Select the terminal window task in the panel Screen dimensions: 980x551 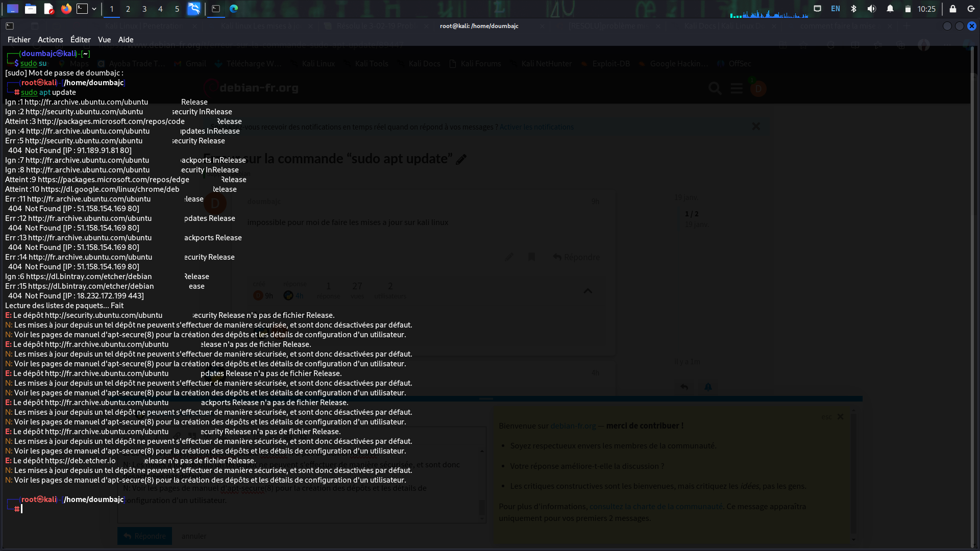pyautogui.click(x=216, y=9)
